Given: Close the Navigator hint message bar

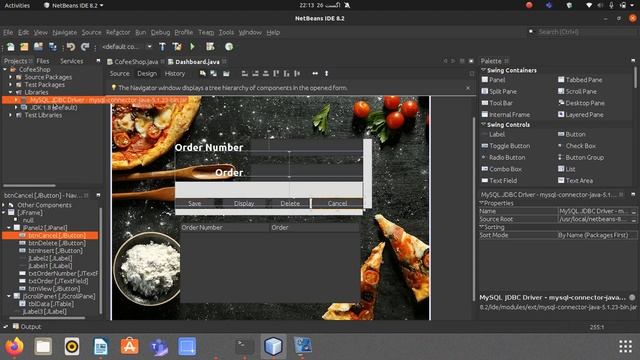Looking at the screenshot, I should pyautogui.click(x=468, y=88).
